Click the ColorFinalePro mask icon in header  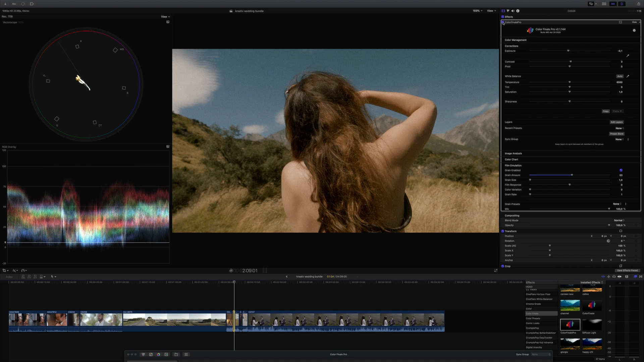click(x=620, y=22)
